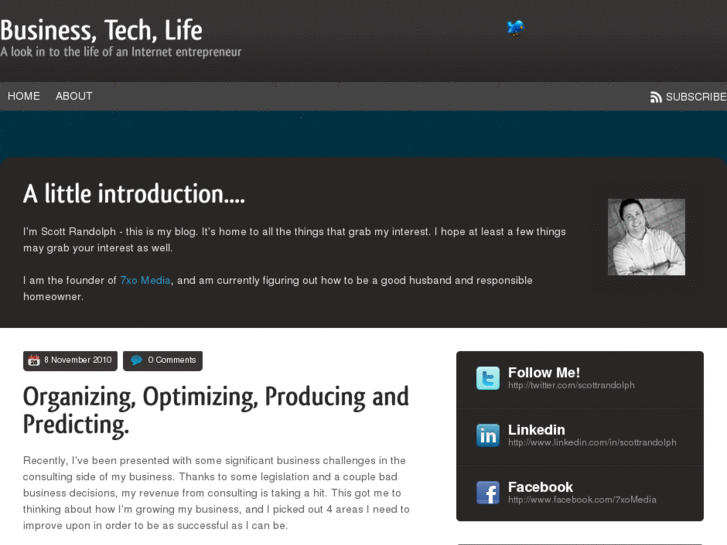The width and height of the screenshot is (727, 545).
Task: Click the '0 Comments' link
Action: point(172,360)
